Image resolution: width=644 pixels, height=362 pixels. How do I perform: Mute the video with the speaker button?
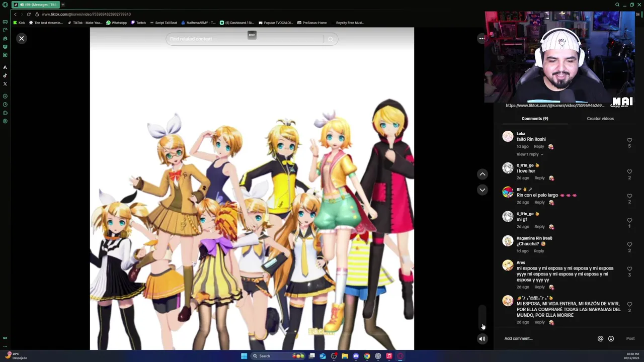pyautogui.click(x=482, y=339)
